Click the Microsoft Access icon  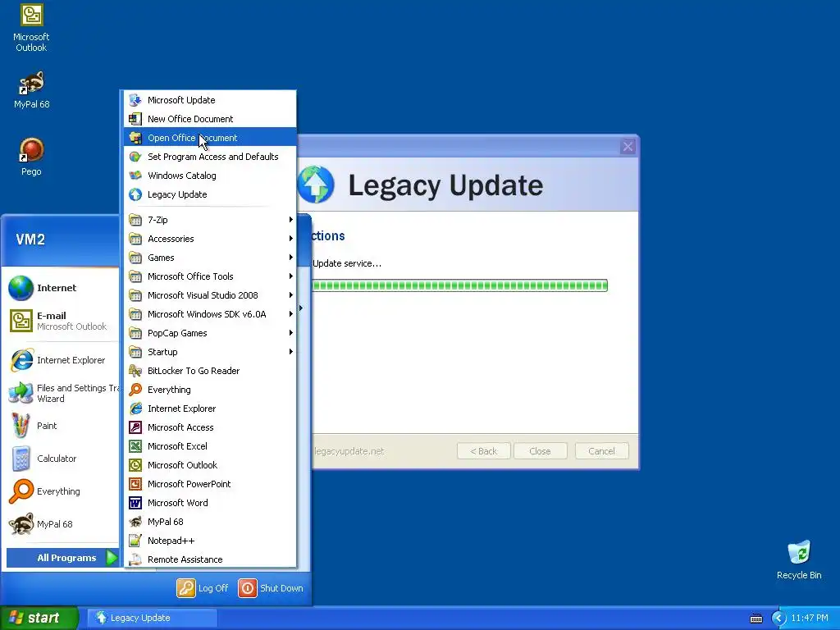coord(135,427)
